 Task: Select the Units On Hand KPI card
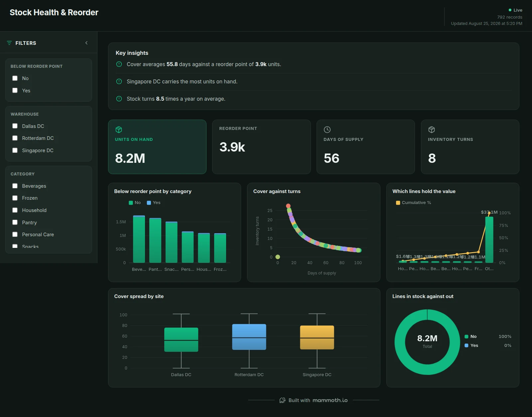(157, 147)
